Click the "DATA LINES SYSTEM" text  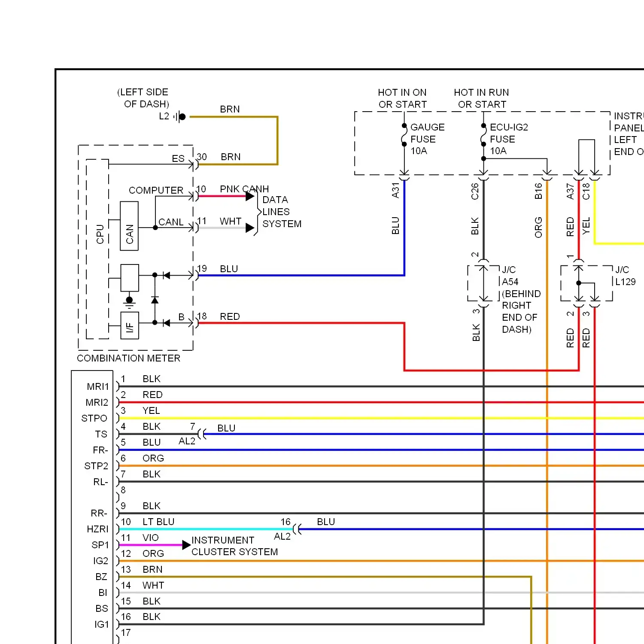pos(282,212)
